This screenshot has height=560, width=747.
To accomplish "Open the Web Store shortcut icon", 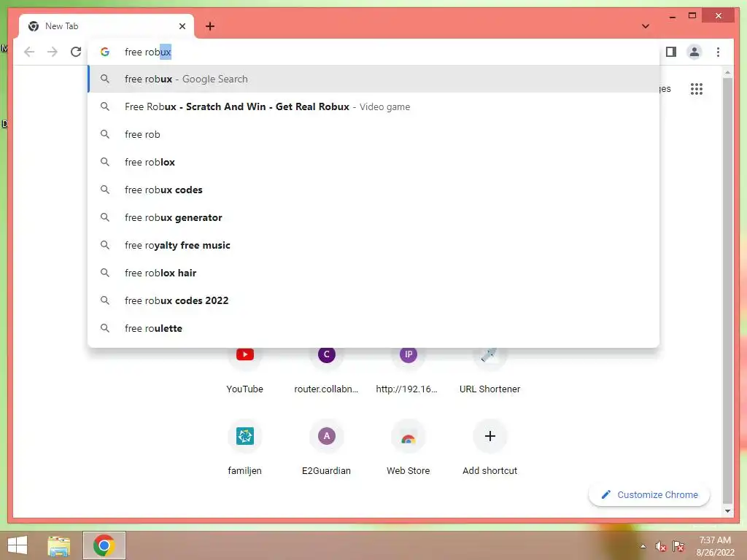I will tap(409, 436).
